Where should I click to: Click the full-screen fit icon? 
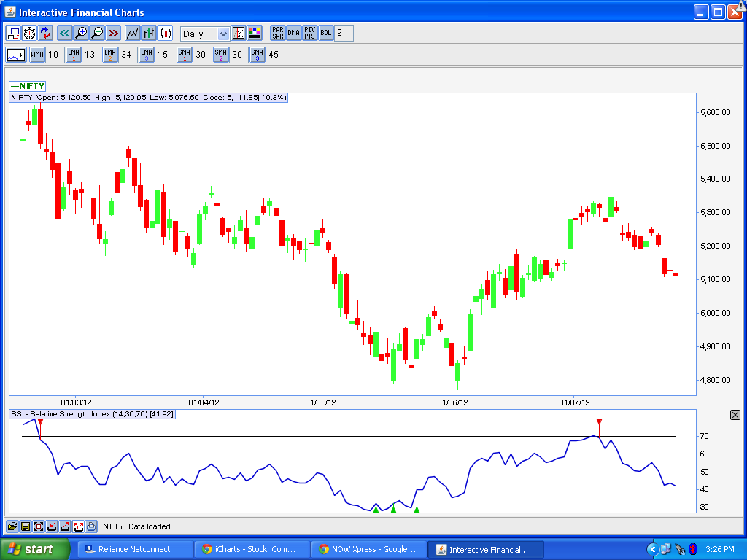click(39, 526)
